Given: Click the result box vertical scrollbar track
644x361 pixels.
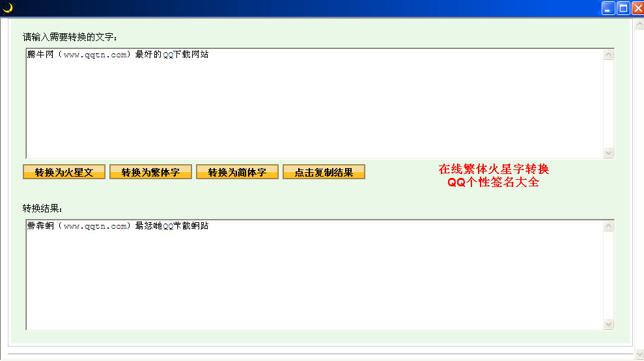Looking at the screenshot, I should tap(609, 275).
